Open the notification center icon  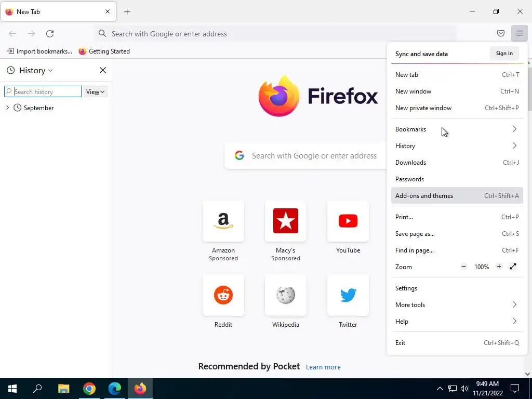point(515,389)
